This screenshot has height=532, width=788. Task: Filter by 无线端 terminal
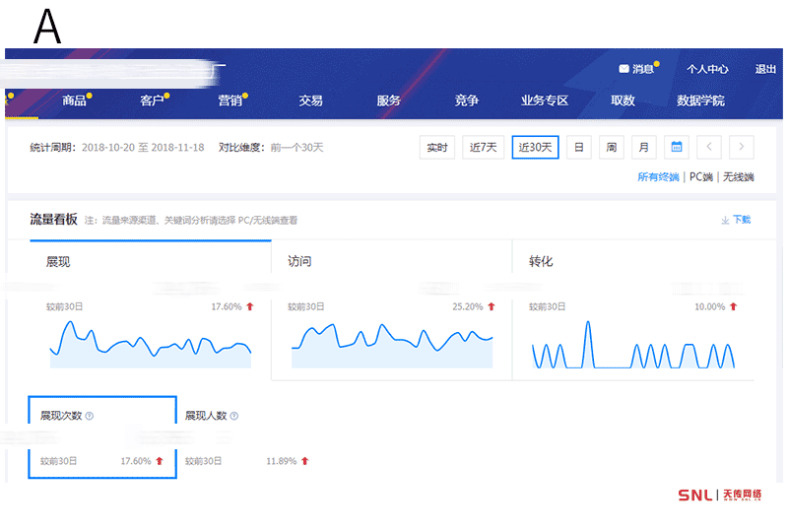click(x=738, y=177)
